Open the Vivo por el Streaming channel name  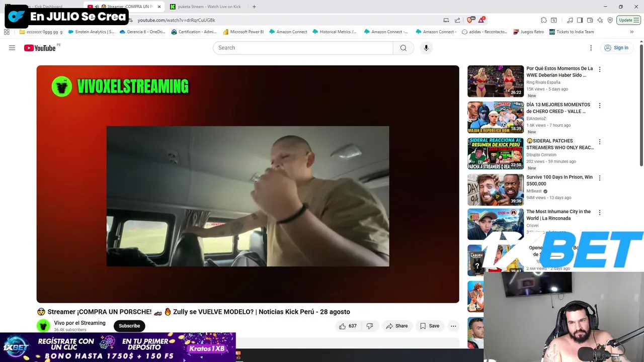coord(79,323)
